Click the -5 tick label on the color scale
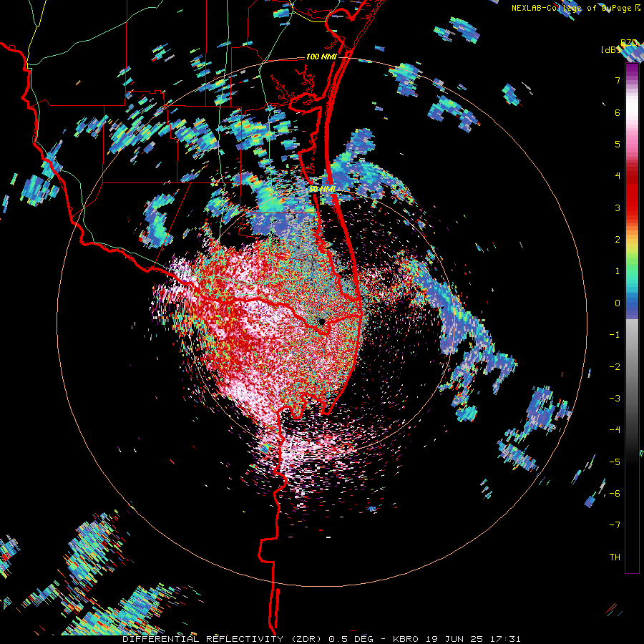644x644 pixels. [x=615, y=462]
